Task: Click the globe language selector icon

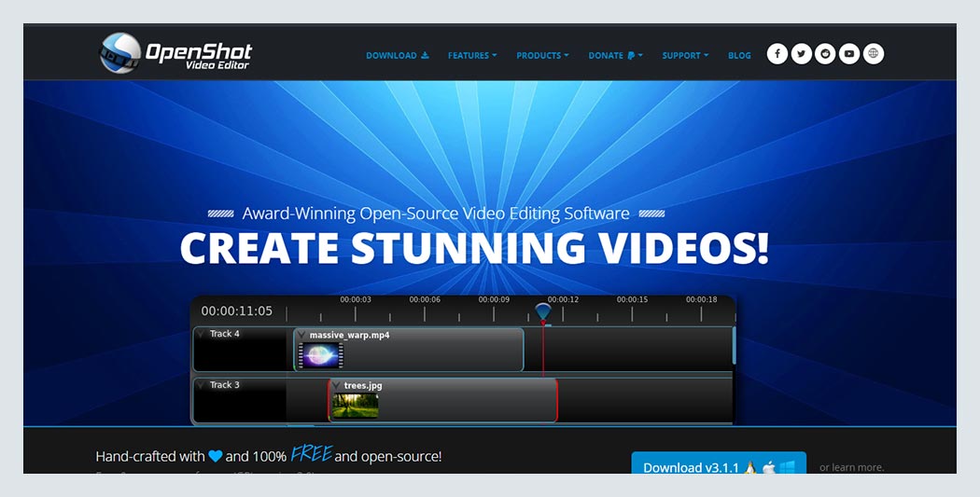Action: [874, 54]
